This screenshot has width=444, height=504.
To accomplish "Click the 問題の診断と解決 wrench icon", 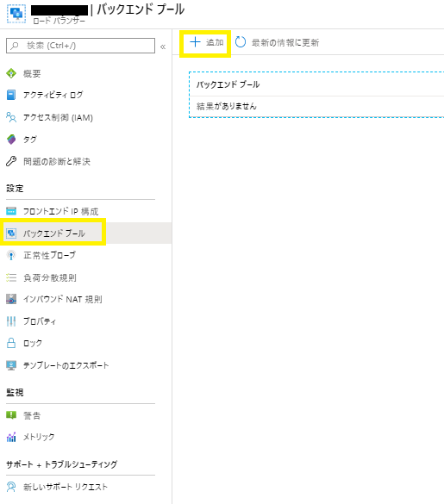I will point(11,161).
